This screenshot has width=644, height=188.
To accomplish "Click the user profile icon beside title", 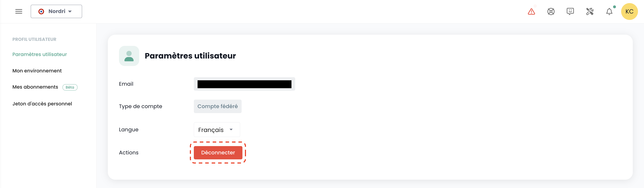I will click(x=129, y=56).
